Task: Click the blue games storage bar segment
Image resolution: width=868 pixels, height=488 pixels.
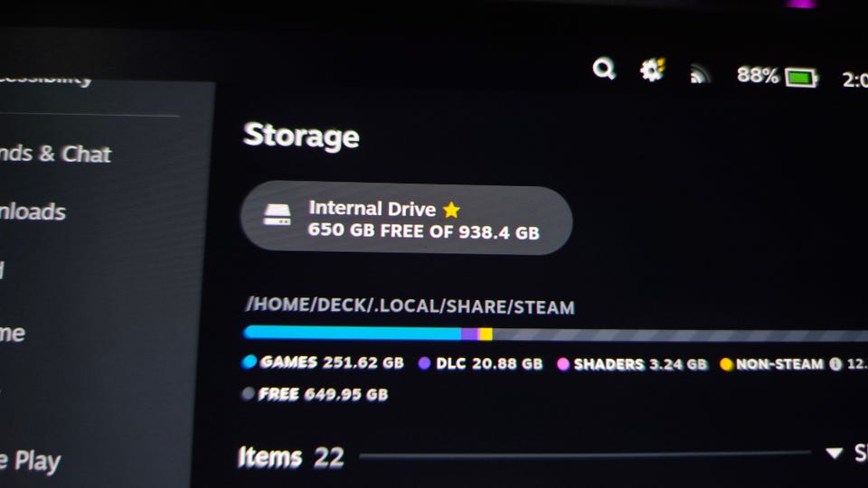Action: [x=352, y=333]
